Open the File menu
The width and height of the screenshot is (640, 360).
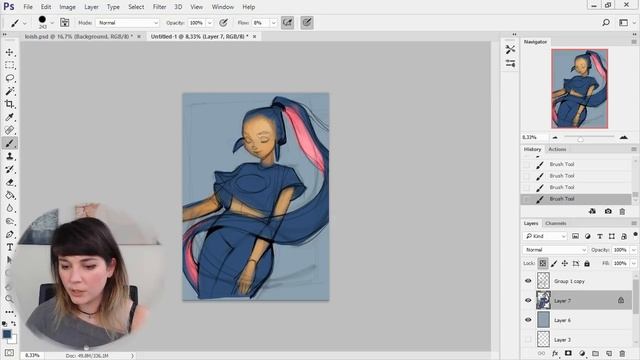[28, 7]
